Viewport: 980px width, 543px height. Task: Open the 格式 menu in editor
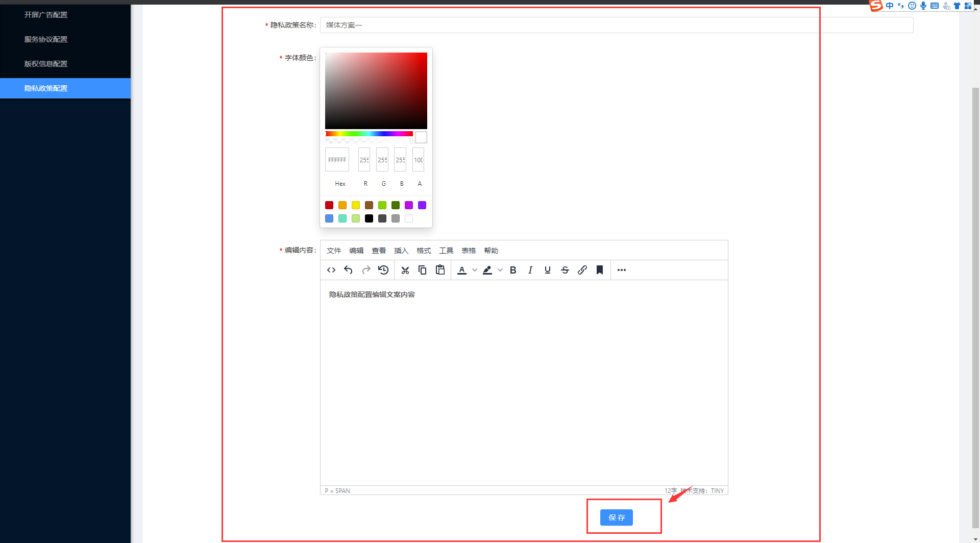click(x=424, y=251)
